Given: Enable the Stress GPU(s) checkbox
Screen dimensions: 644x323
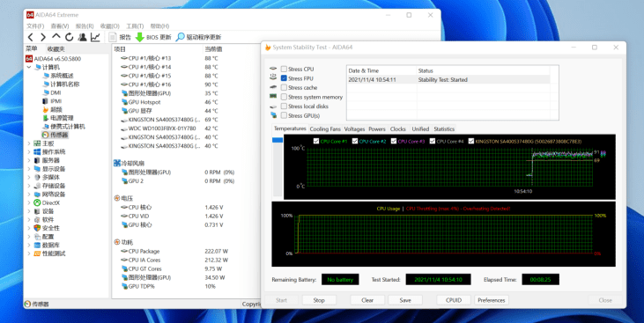Looking at the screenshot, I should 284,115.
